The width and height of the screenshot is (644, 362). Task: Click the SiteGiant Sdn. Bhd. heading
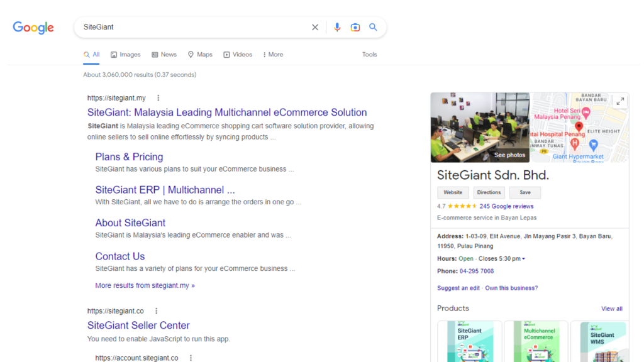click(x=493, y=175)
